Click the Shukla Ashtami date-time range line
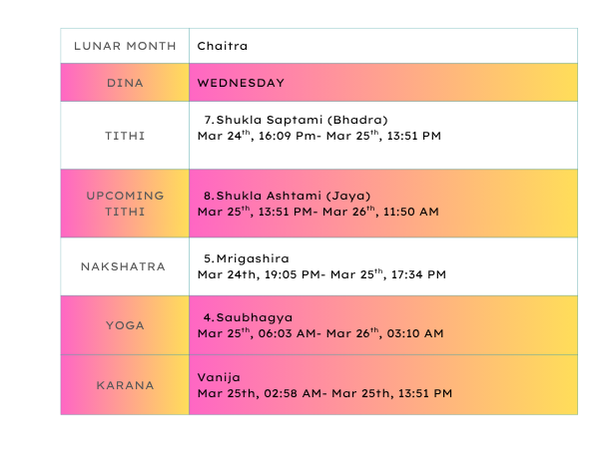The image size is (614, 460). coord(318,212)
